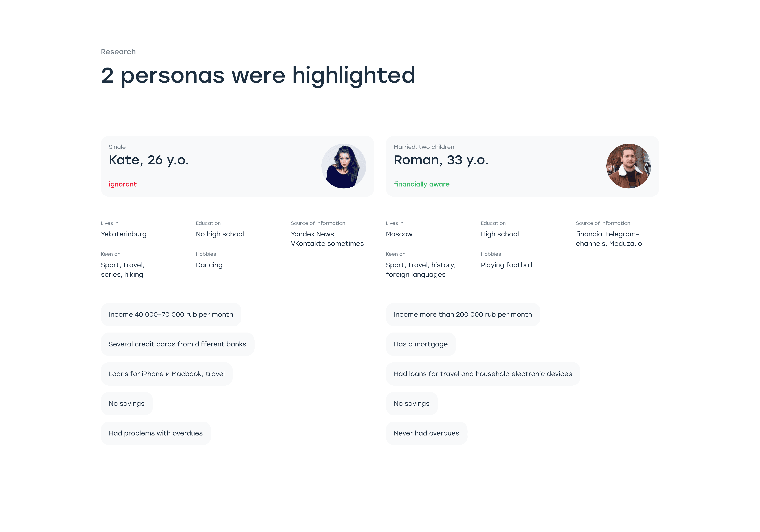Click the 'Never had overdues' chip
The image size is (760, 532).
[x=426, y=433]
